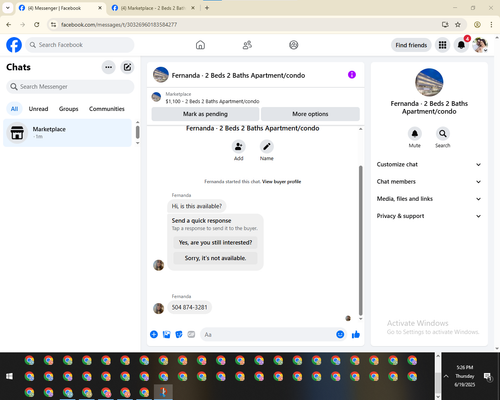Viewport: 500px width, 400px height.
Task: Click the chat list scrollbar thumb
Action: coord(137,132)
